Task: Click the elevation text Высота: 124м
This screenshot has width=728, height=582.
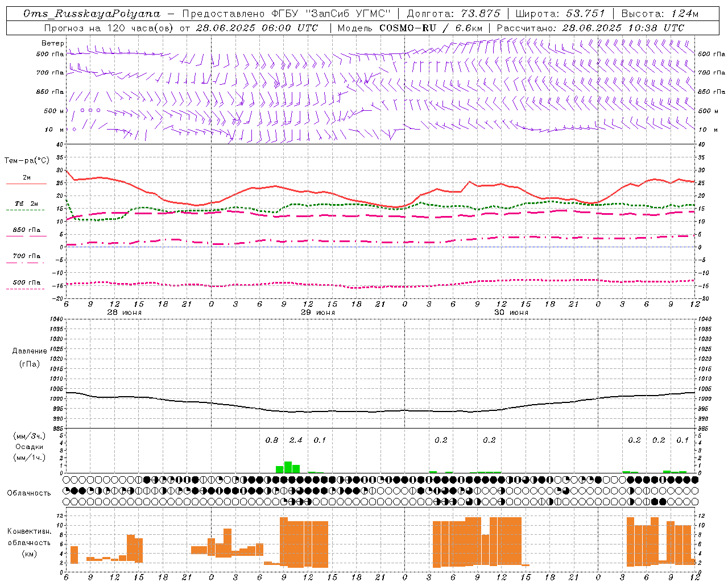Action: pos(660,14)
